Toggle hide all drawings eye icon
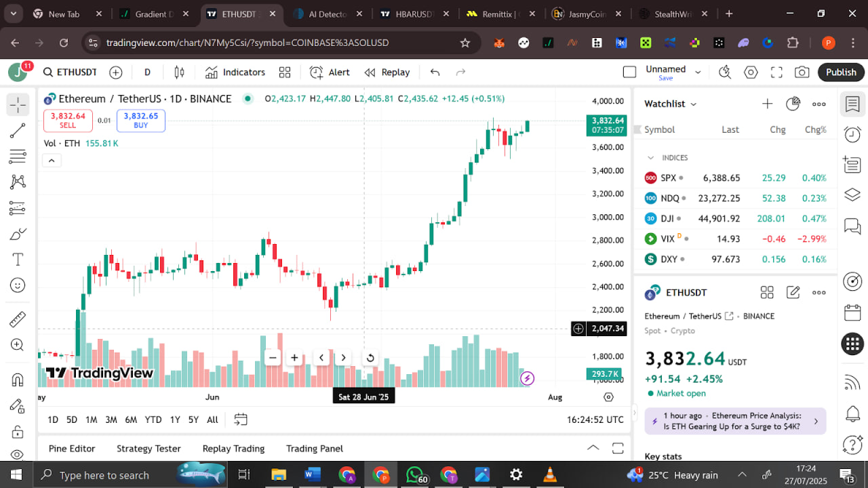The height and width of the screenshot is (488, 868). click(x=18, y=455)
